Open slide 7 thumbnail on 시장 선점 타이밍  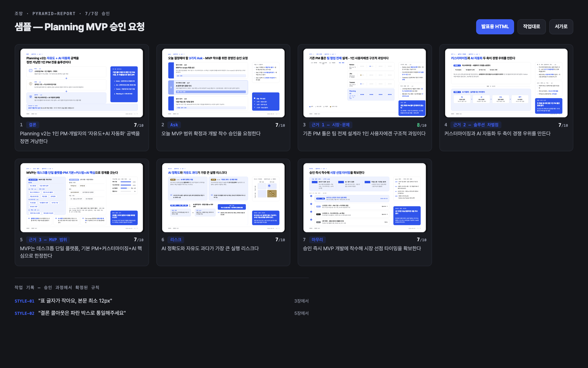364,198
